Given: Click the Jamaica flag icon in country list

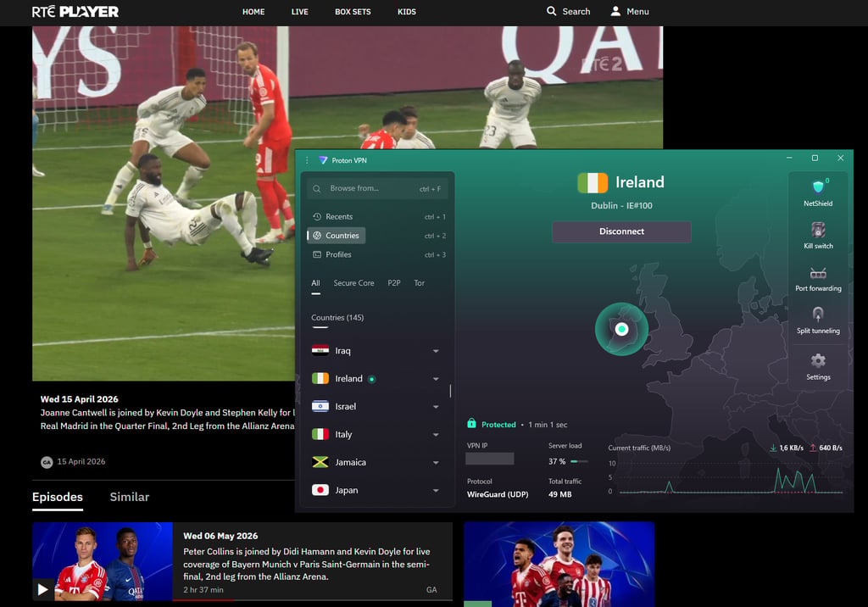Looking at the screenshot, I should (x=320, y=462).
